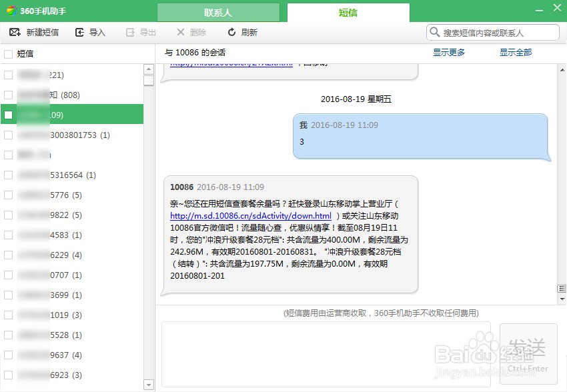Image resolution: width=567 pixels, height=392 pixels.
Task: Click the magnifier icon in search box
Action: 434,32
